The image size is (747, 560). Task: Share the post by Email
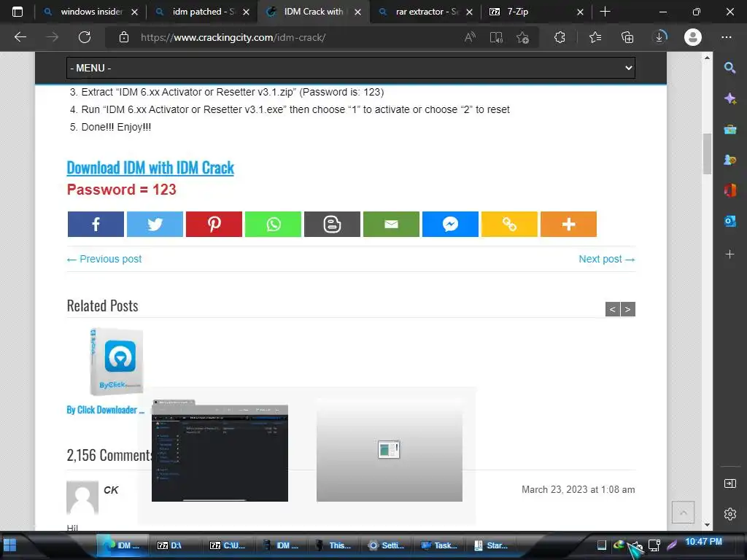[391, 225]
